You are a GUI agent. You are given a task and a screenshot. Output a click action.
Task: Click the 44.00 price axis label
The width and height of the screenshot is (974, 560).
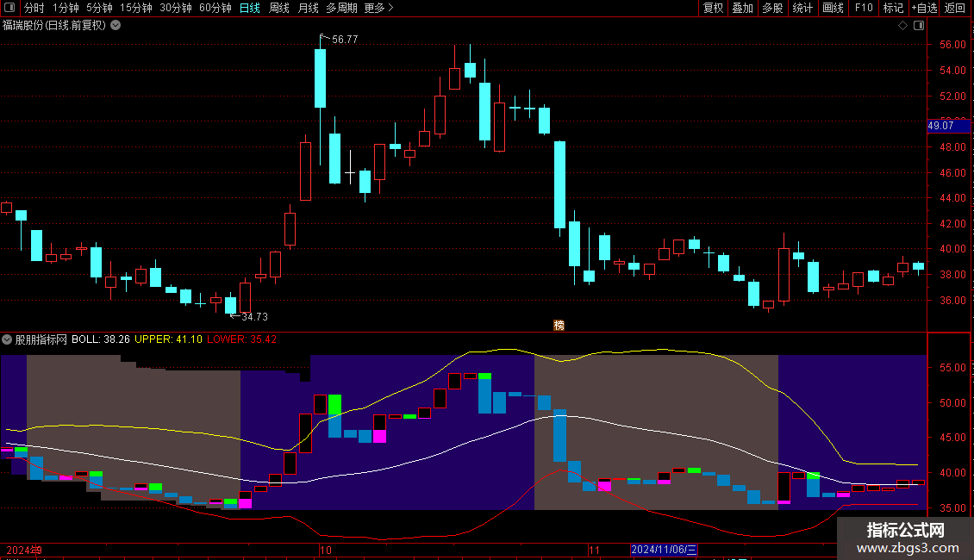(952, 198)
